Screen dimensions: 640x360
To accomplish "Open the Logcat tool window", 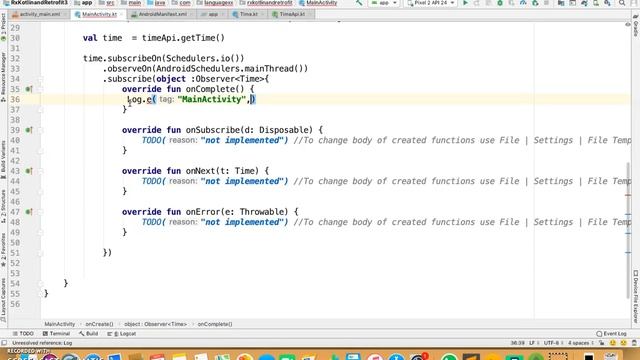I will 122,333.
